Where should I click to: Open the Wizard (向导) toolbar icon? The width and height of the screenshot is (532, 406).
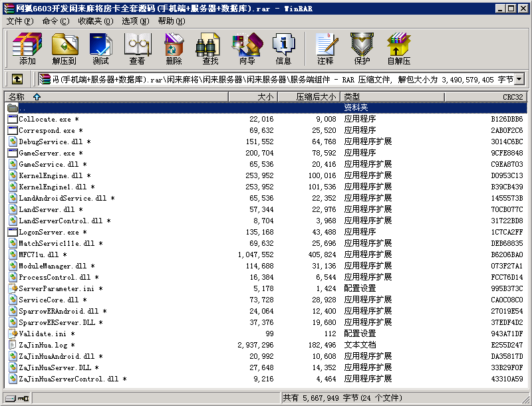tap(247, 48)
